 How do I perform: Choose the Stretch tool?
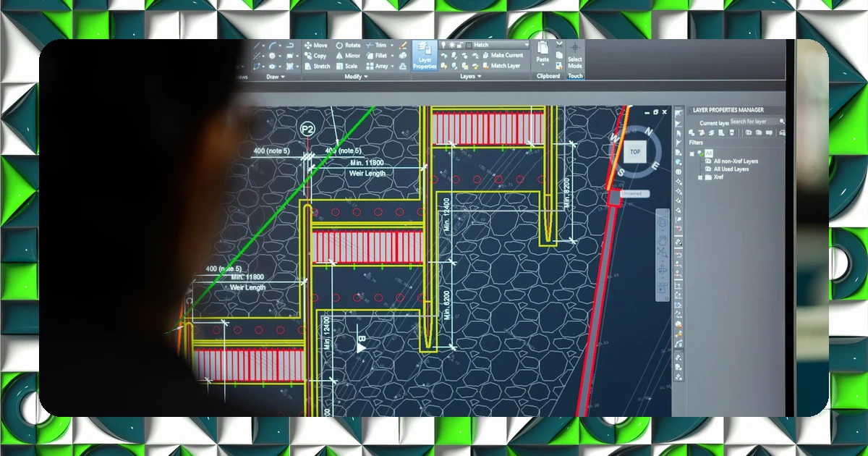pos(318,66)
